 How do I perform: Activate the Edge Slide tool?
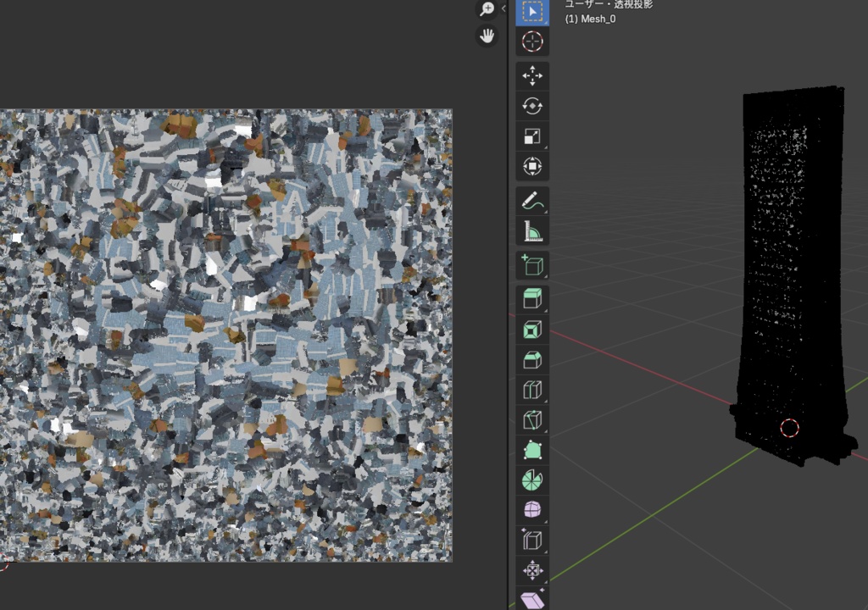coord(532,540)
